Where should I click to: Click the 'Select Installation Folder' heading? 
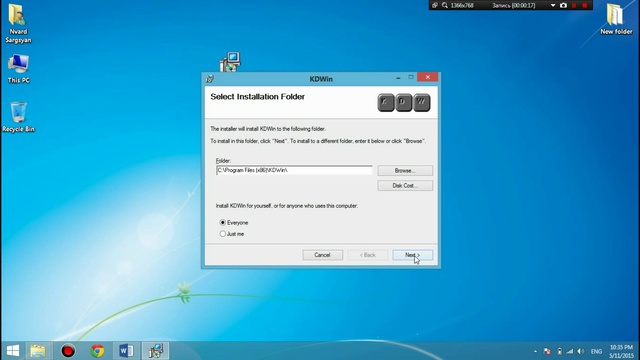258,97
